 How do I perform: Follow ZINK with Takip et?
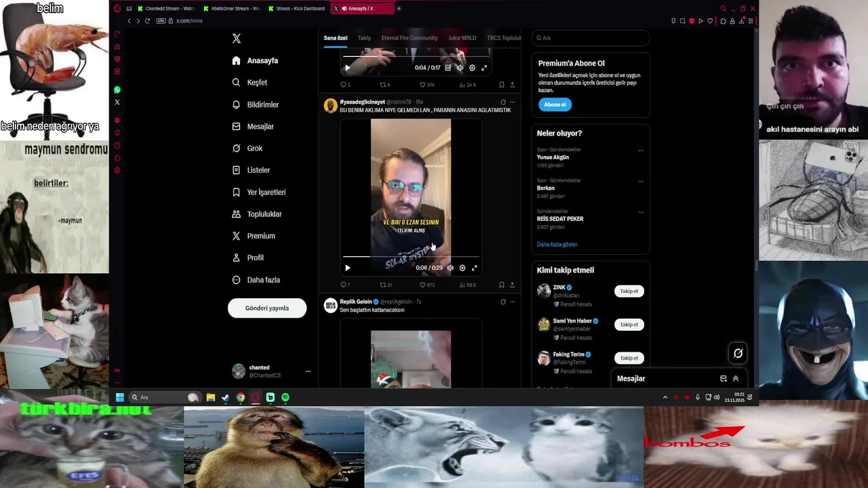(x=629, y=291)
